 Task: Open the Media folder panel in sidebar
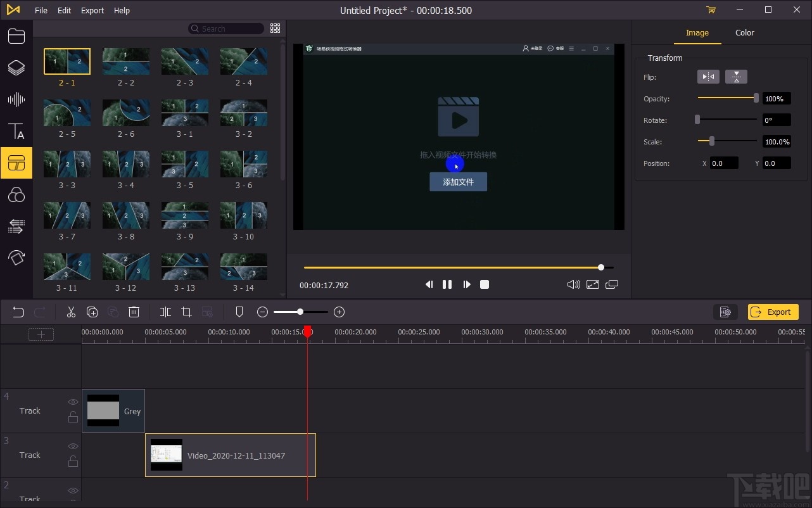[16, 36]
